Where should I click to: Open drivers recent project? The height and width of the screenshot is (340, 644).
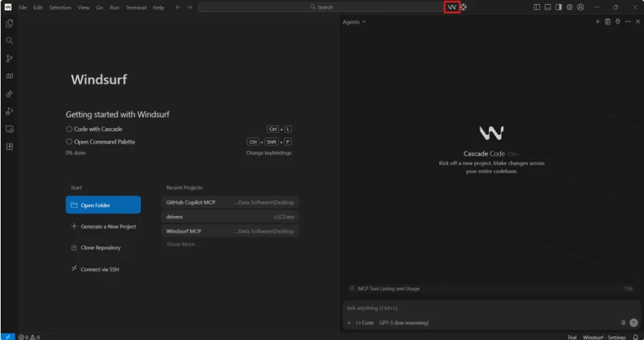230,217
